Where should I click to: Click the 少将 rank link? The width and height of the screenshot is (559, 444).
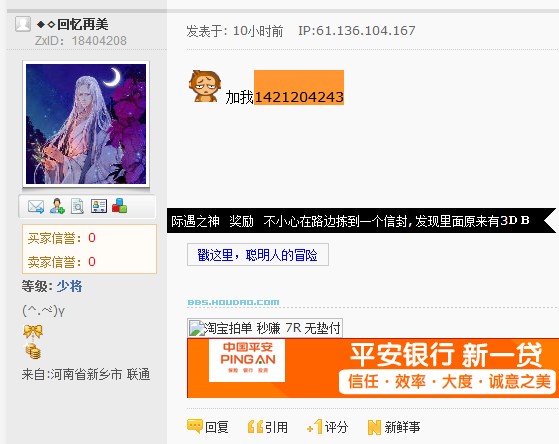[69, 286]
